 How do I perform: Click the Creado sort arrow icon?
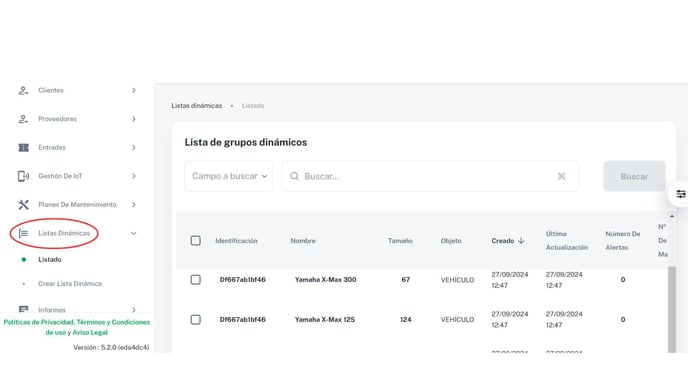click(x=521, y=240)
